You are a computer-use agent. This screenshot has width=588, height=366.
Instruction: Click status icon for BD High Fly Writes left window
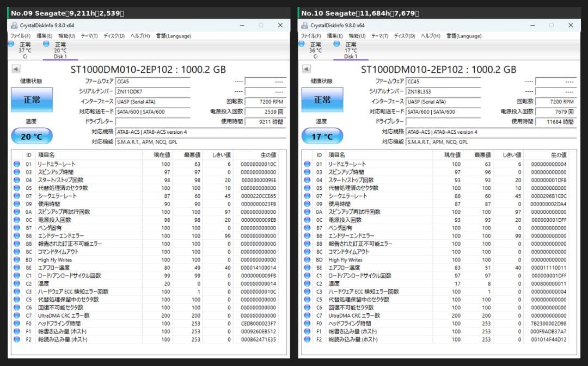17,259
